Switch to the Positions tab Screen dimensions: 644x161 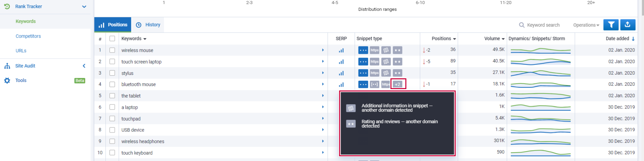113,25
